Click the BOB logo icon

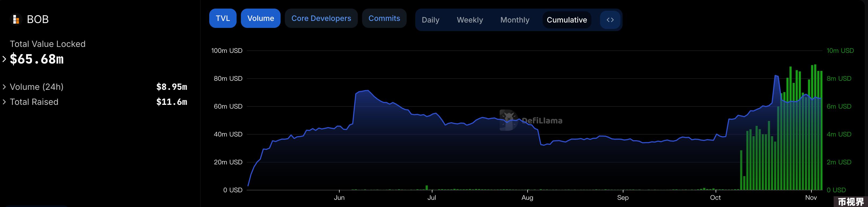pos(16,20)
